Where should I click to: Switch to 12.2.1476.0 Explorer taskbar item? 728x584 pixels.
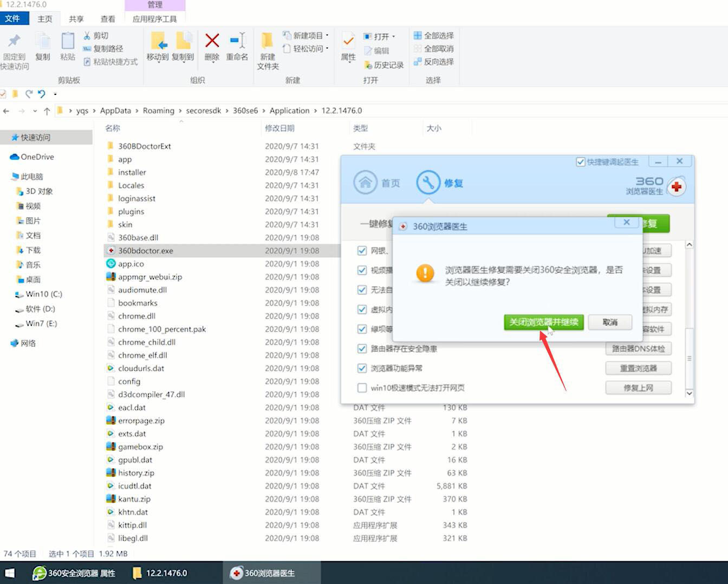[x=160, y=573]
